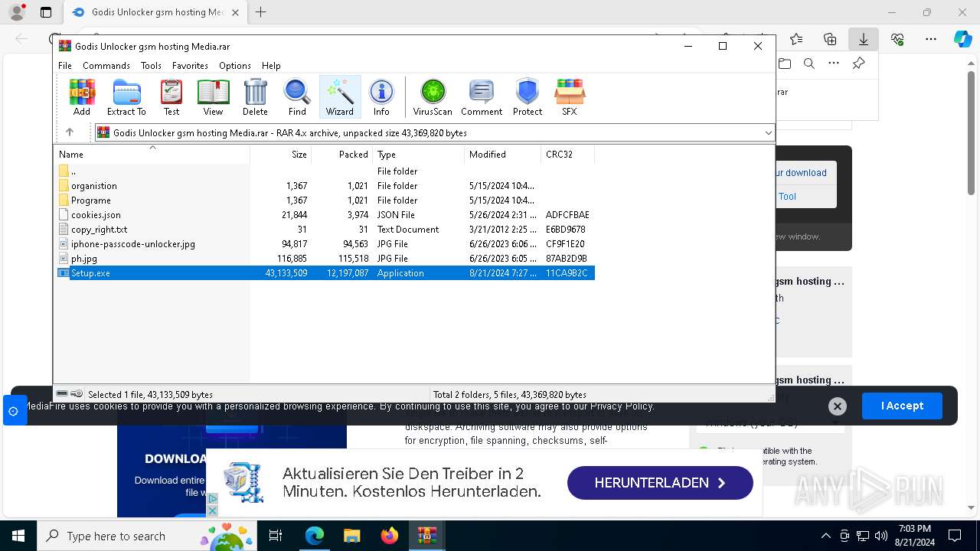Select the Programe folder
Viewport: 980px width, 551px height.
(325, 201)
